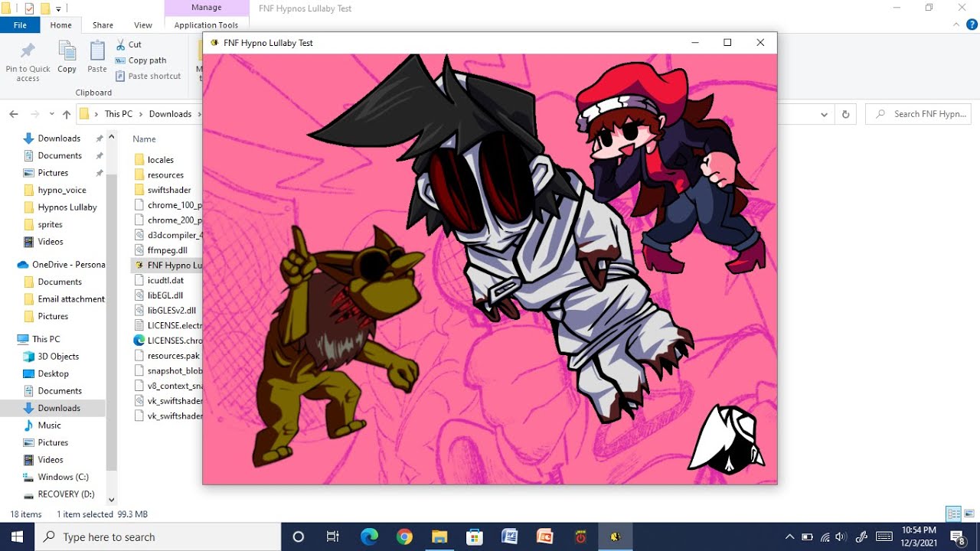Switch to FNF Hypno taskbar app icon
980x551 pixels.
[615, 536]
